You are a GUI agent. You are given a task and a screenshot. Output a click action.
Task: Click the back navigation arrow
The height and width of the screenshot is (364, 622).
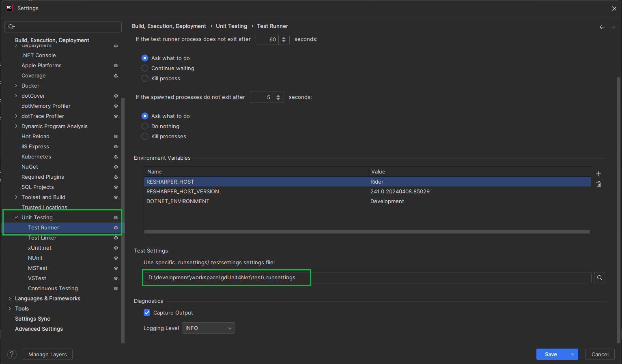pyautogui.click(x=602, y=27)
